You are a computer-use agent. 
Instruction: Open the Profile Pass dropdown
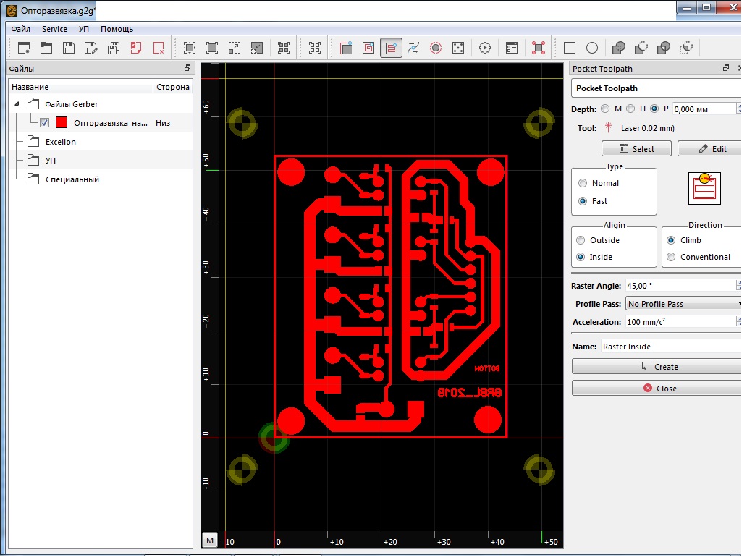click(x=683, y=304)
